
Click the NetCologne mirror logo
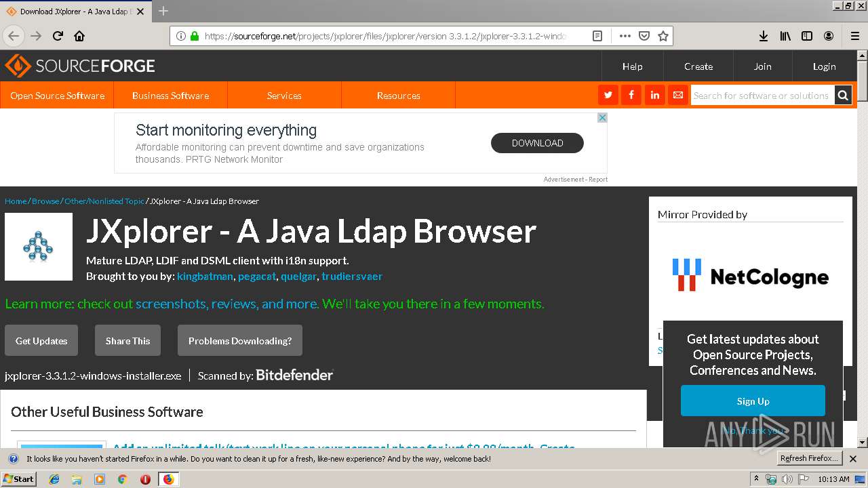[751, 274]
